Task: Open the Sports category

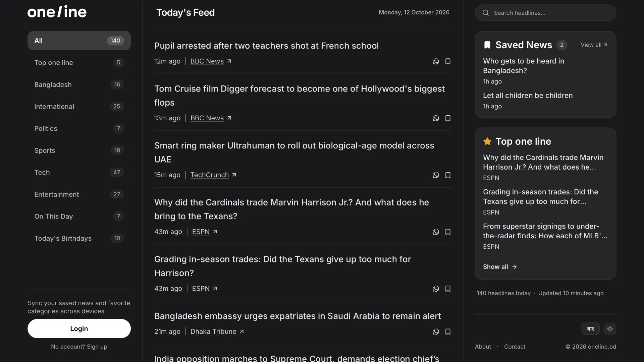Action: click(x=79, y=150)
